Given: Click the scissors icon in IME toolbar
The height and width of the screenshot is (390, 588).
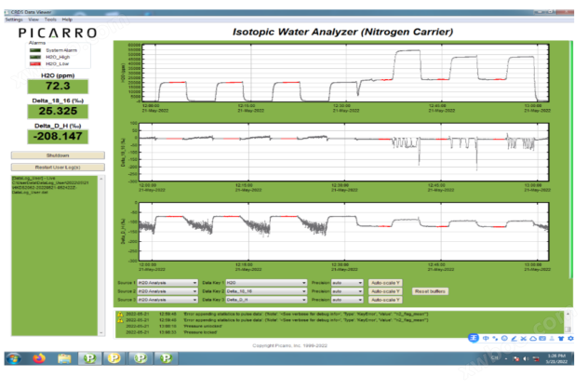Looking at the screenshot, I should point(524,338).
